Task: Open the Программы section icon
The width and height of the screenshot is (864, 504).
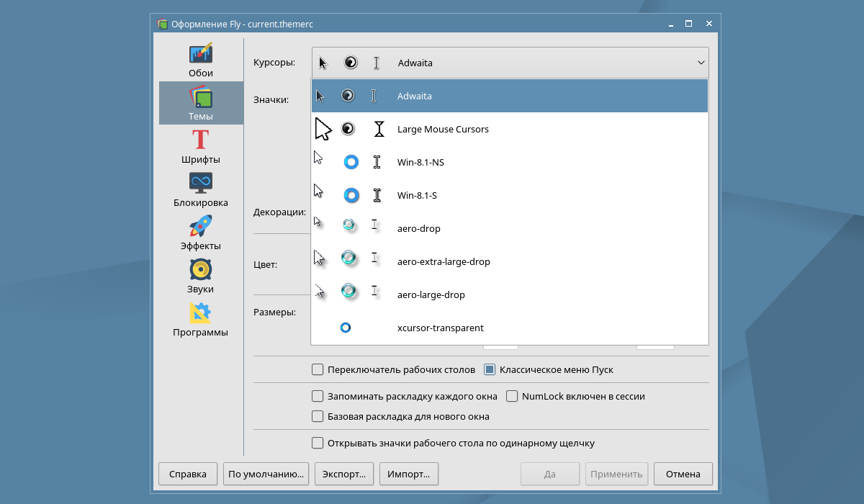Action: (x=200, y=312)
